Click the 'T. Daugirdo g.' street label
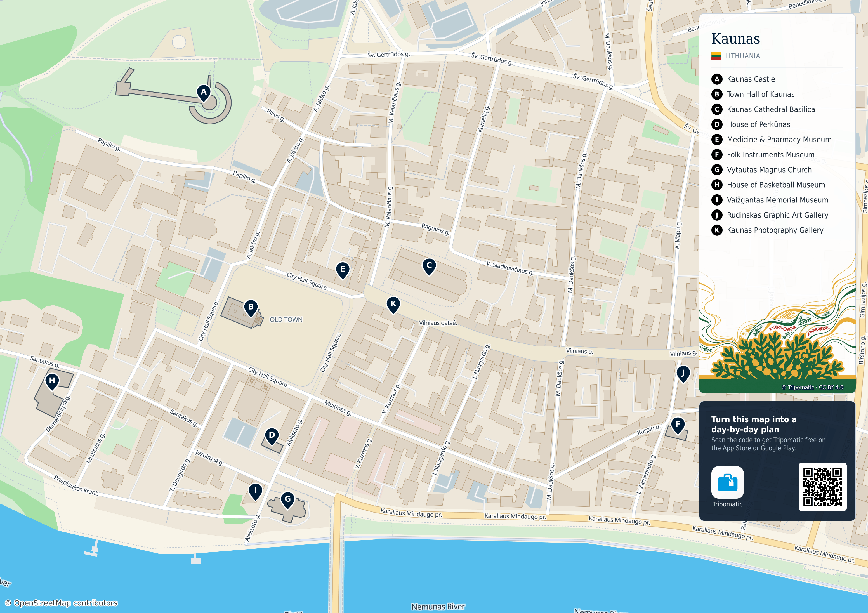868x613 pixels. pyautogui.click(x=180, y=475)
